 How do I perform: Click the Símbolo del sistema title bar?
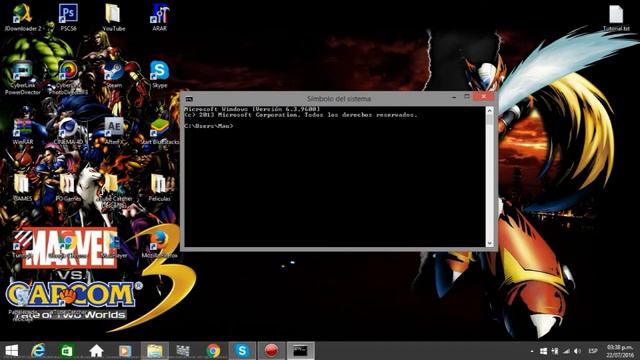339,99
